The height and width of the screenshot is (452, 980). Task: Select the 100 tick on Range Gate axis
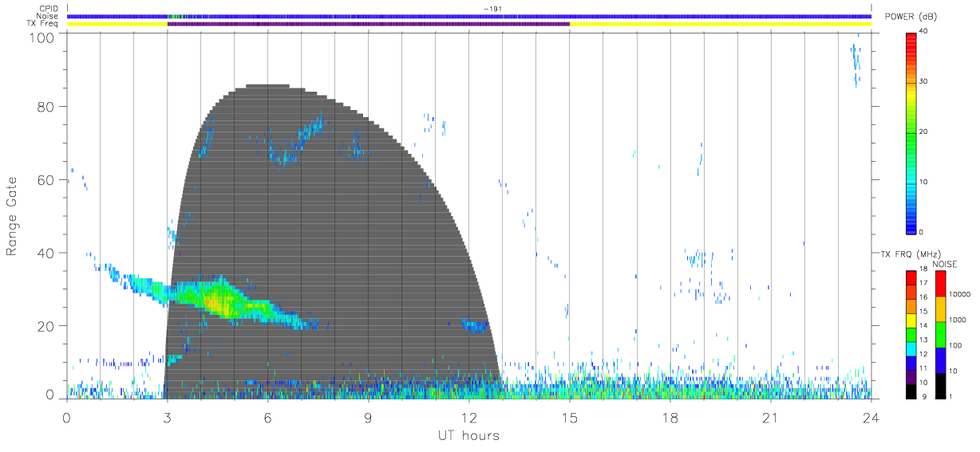point(43,37)
